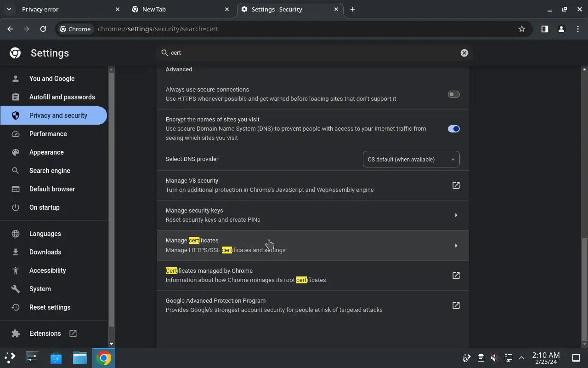This screenshot has width=588, height=368.
Task: Open Accessibility settings
Action: 53,270
